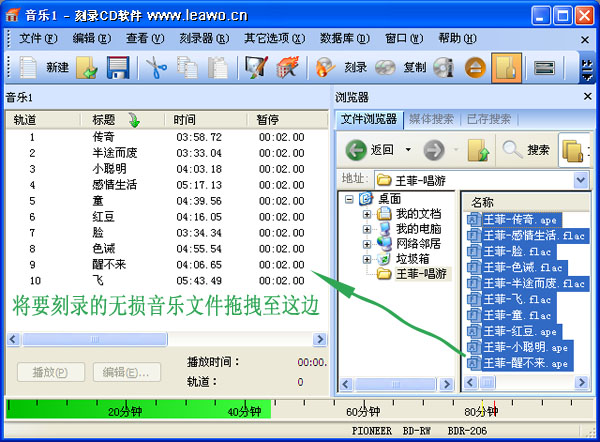Screen dimensions: 600x442
Task: Click the burn disc flame icon
Action: point(325,67)
